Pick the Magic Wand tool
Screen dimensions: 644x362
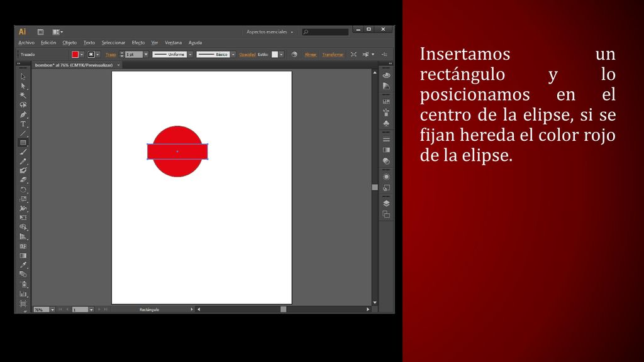coord(23,96)
